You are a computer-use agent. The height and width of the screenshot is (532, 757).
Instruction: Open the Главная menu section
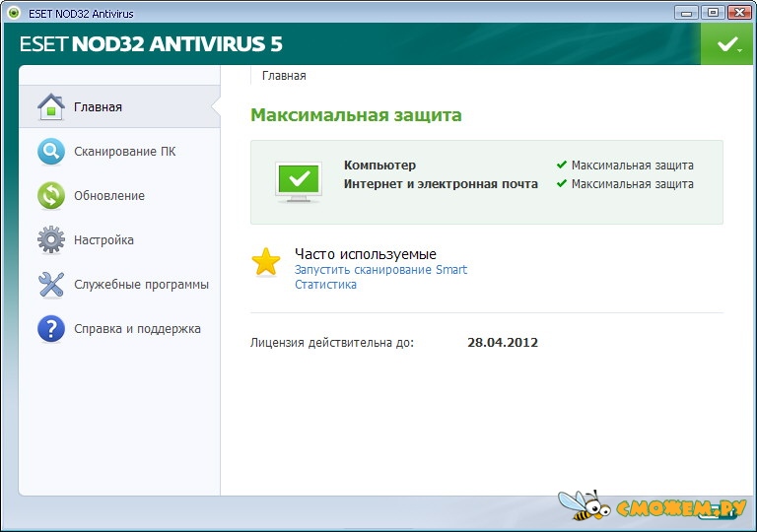coord(119,106)
